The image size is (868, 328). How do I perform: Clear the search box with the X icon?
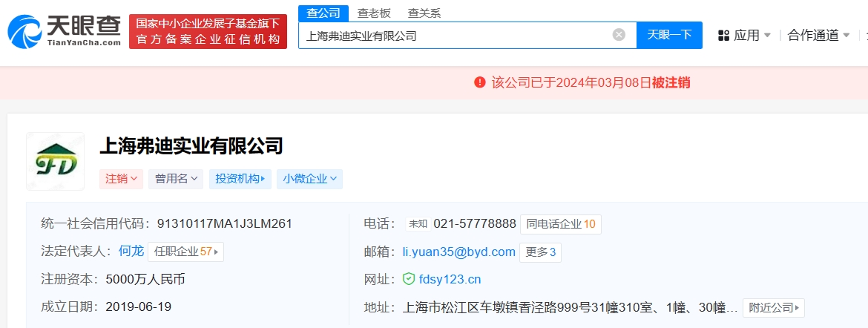pyautogui.click(x=619, y=35)
